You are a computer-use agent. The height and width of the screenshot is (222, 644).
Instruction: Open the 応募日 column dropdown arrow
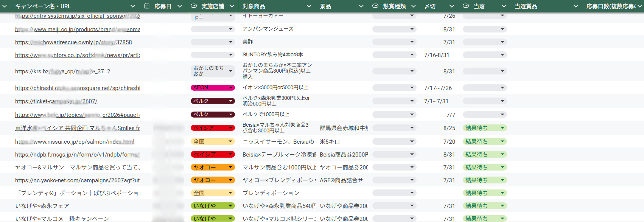click(180, 6)
